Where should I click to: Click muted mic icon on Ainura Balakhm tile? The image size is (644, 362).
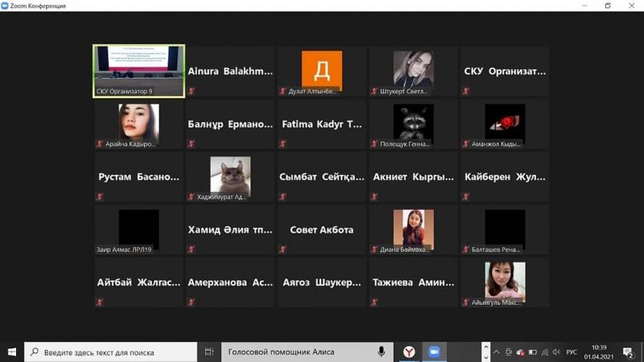(192, 92)
